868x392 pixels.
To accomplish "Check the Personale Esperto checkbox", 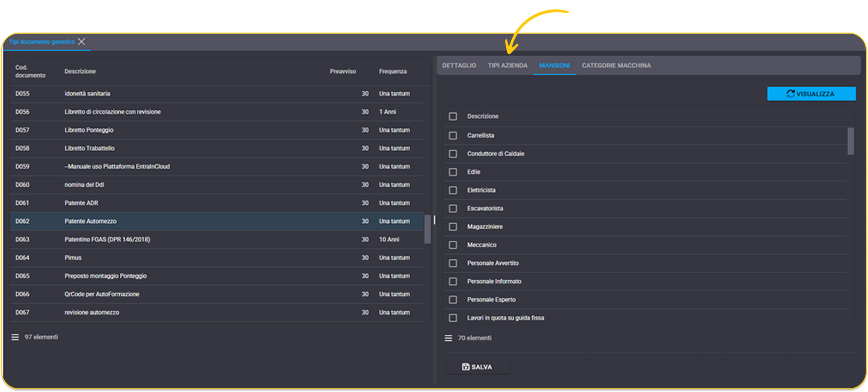I will [x=453, y=300].
